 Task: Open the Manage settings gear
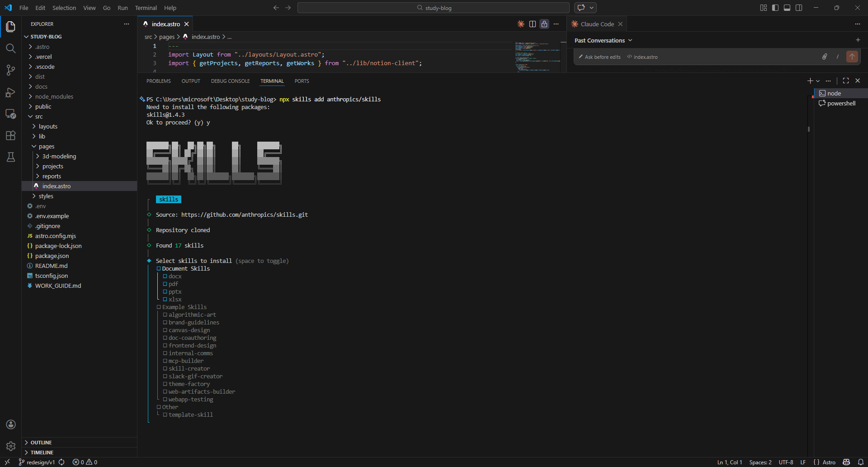(11, 446)
